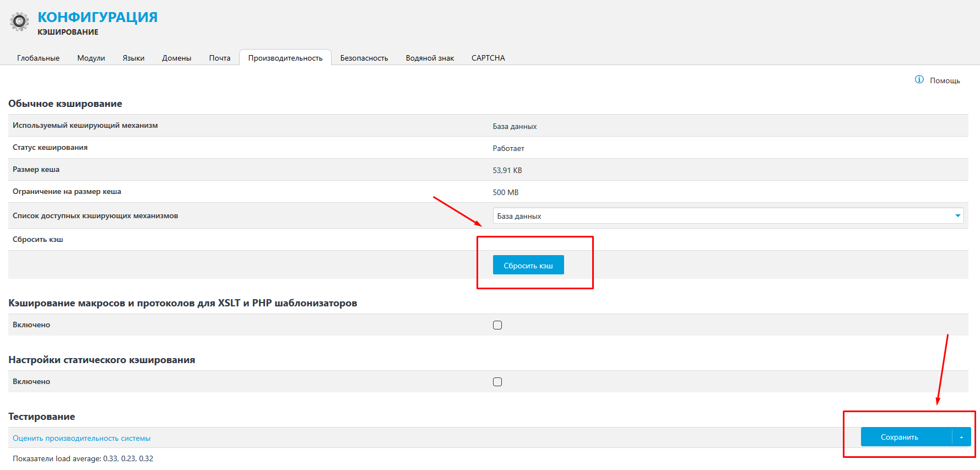Click the Сохранить button
The width and height of the screenshot is (980, 470).
pyautogui.click(x=906, y=437)
